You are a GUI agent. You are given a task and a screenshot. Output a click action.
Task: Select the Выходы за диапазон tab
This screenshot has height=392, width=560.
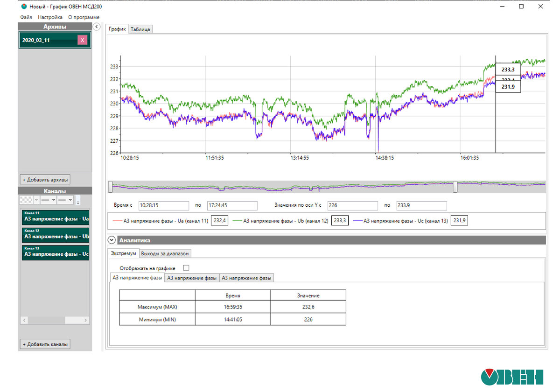tap(165, 253)
